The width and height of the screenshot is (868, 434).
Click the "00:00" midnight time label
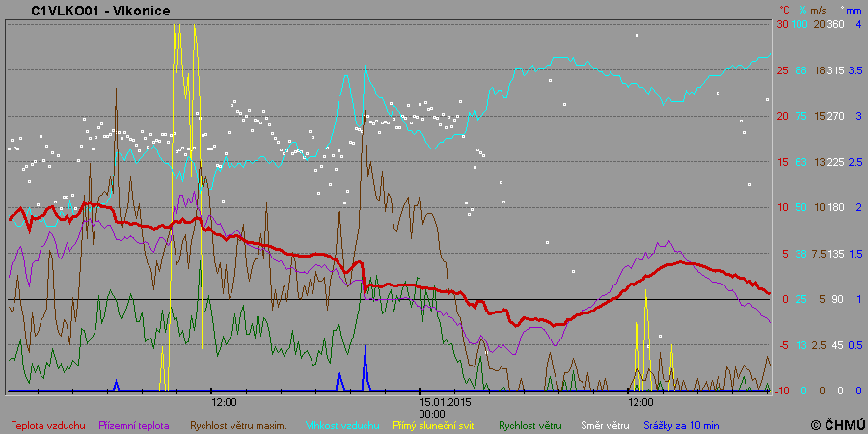click(432, 413)
